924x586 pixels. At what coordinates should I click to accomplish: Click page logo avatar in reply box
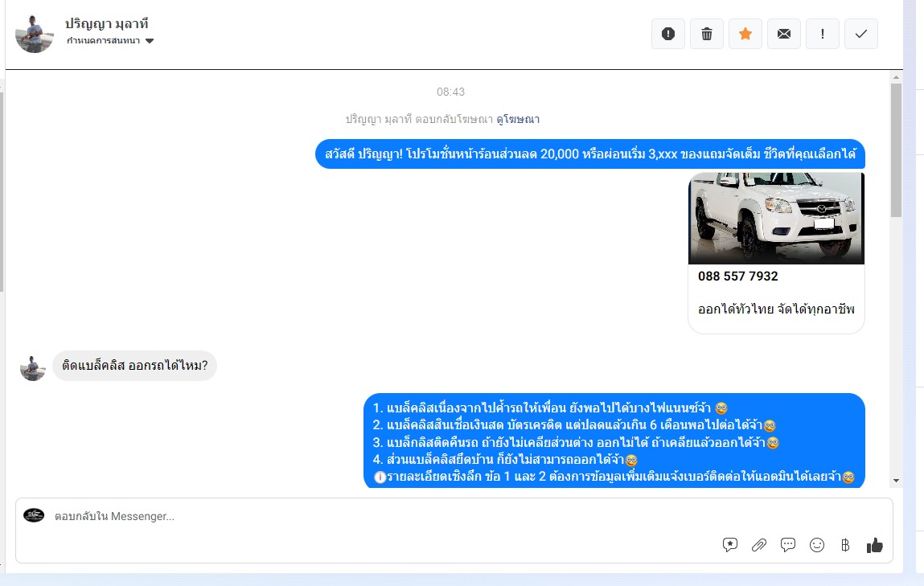click(34, 515)
